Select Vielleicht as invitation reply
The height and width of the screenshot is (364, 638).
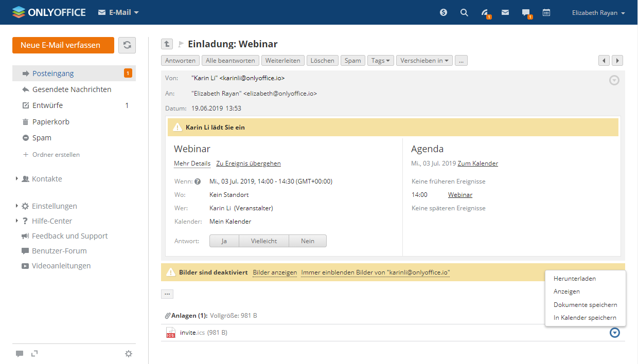click(264, 241)
